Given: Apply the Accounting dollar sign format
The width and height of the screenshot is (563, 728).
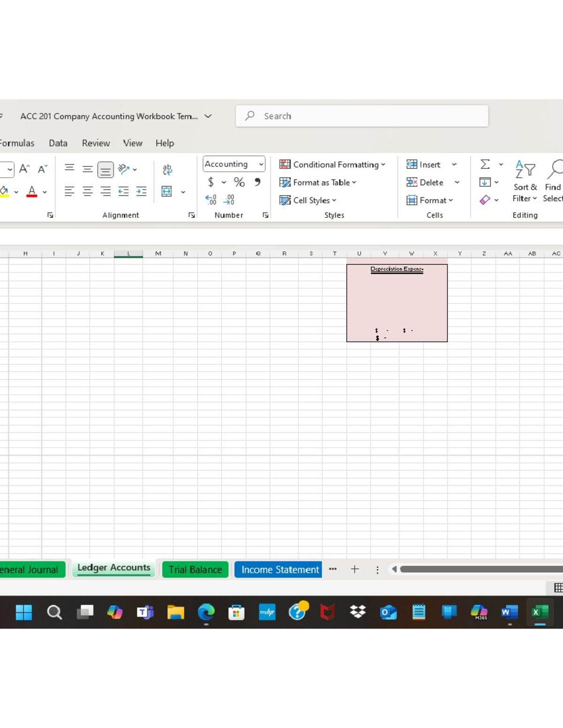Looking at the screenshot, I should (x=211, y=182).
